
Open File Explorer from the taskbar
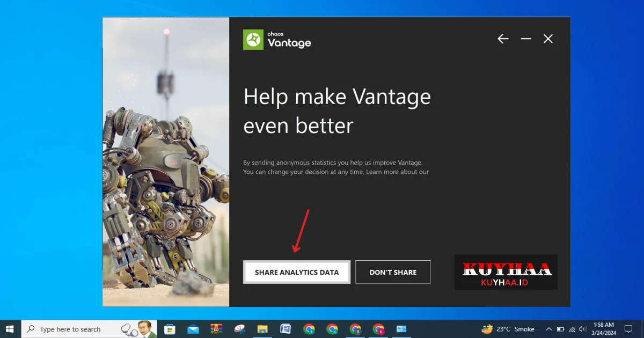pyautogui.click(x=262, y=329)
